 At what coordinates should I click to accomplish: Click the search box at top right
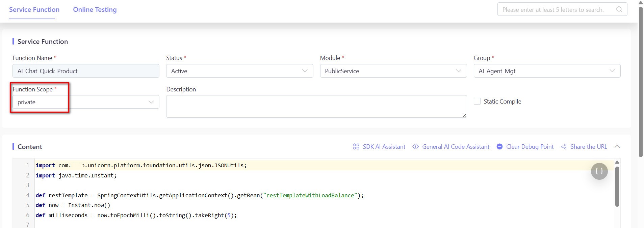tap(562, 9)
